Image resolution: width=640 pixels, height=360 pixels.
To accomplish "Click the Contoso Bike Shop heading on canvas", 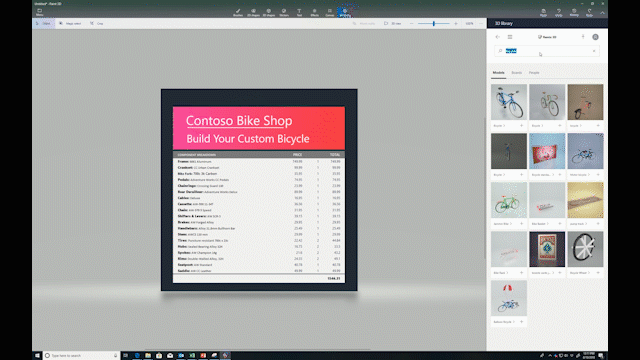I will (x=239, y=121).
